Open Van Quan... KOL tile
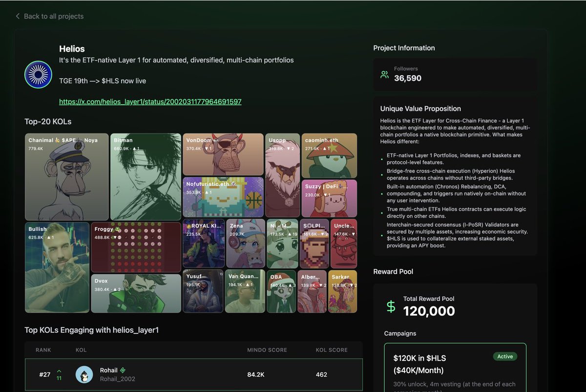The width and height of the screenshot is (586, 392). 246,291
